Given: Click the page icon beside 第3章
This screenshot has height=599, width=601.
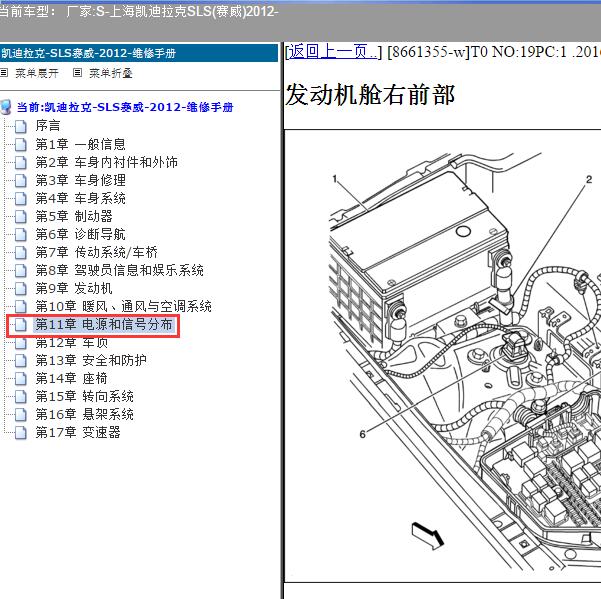Looking at the screenshot, I should click(21, 181).
